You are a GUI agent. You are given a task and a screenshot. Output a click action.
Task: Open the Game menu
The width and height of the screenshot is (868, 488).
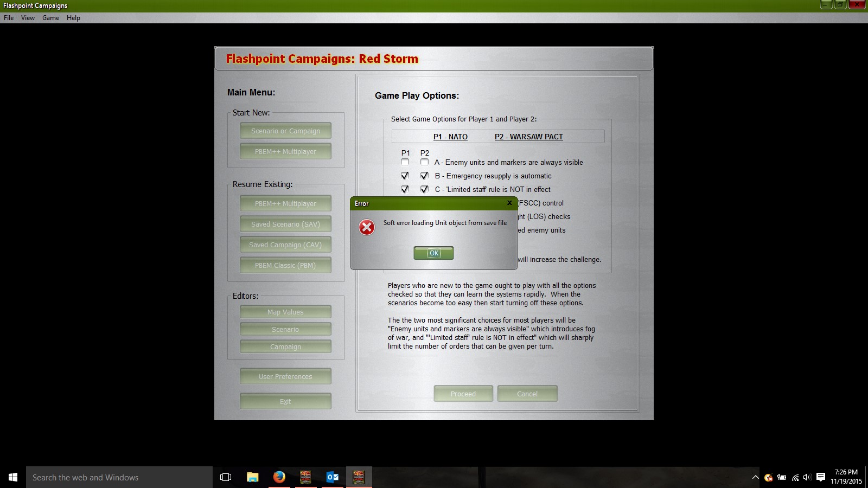[x=51, y=18]
